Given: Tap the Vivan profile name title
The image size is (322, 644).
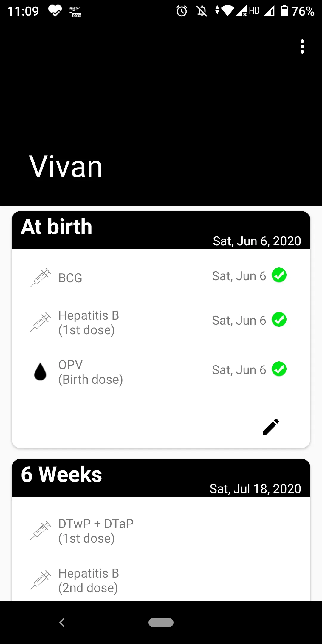Looking at the screenshot, I should coord(66,167).
